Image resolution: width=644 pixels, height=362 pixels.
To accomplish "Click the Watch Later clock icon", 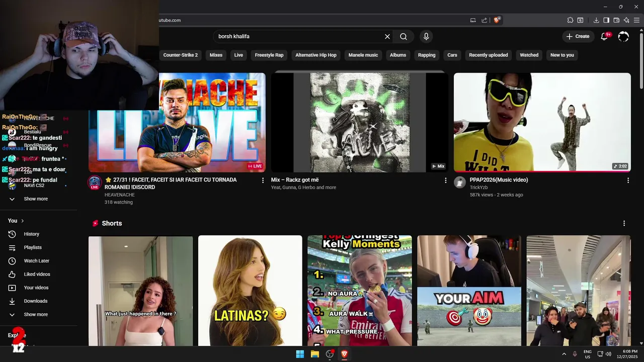I will (x=12, y=261).
